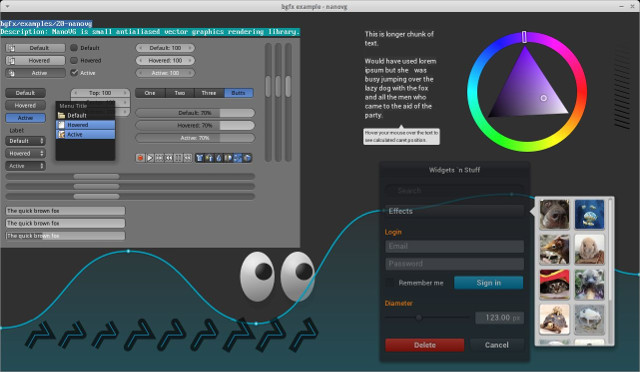Select the blue background thumbnail
The width and height of the screenshot is (640, 372).
coord(589,214)
